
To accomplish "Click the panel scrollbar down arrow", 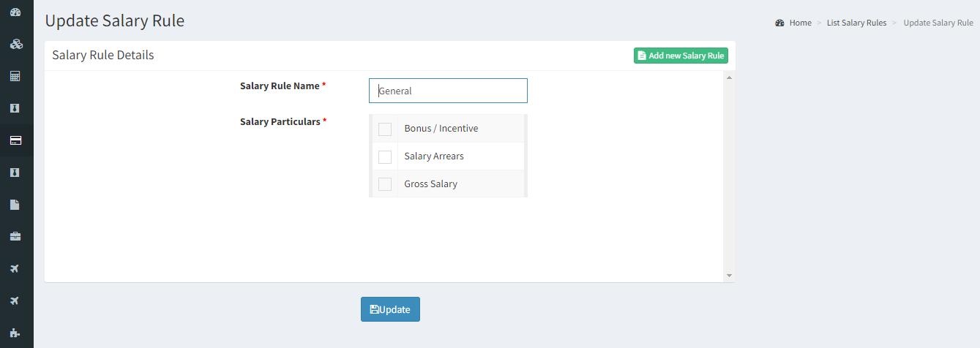I will pyautogui.click(x=729, y=276).
